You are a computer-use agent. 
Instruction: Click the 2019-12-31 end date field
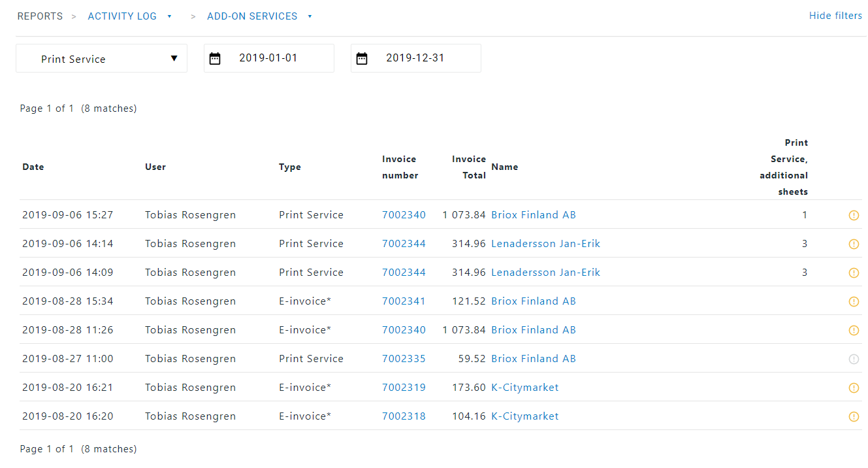pos(415,58)
